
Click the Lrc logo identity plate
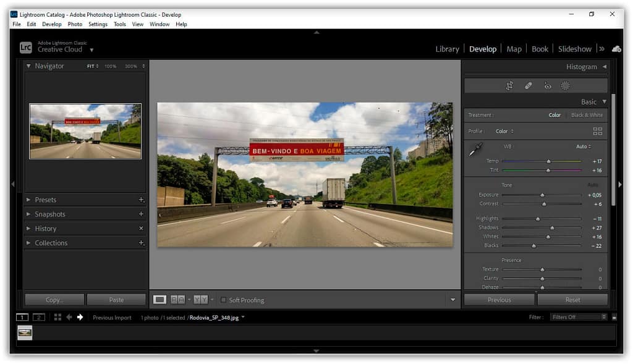(25, 48)
